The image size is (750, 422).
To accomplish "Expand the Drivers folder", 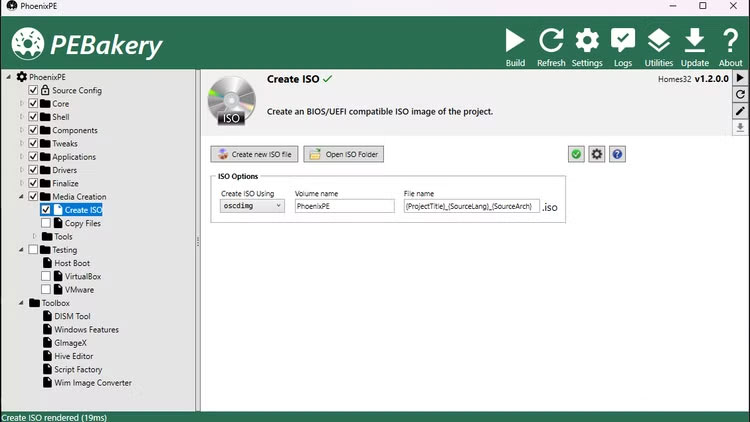I will 22,170.
